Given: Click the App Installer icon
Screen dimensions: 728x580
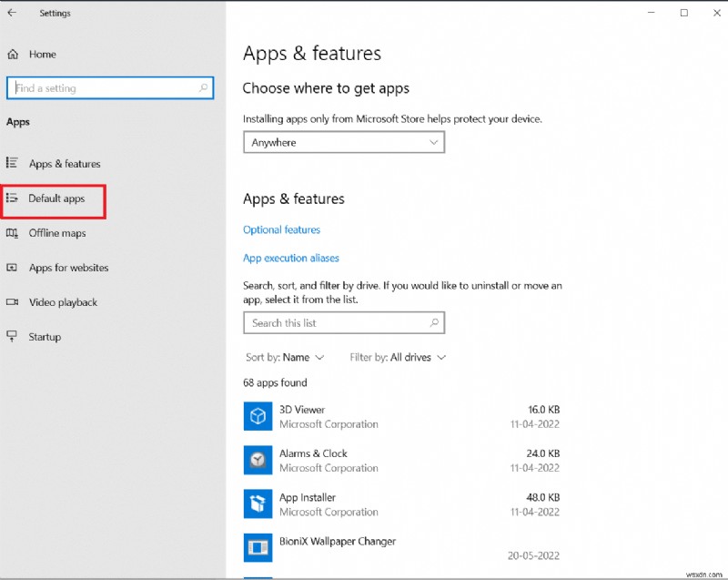Looking at the screenshot, I should 258,504.
